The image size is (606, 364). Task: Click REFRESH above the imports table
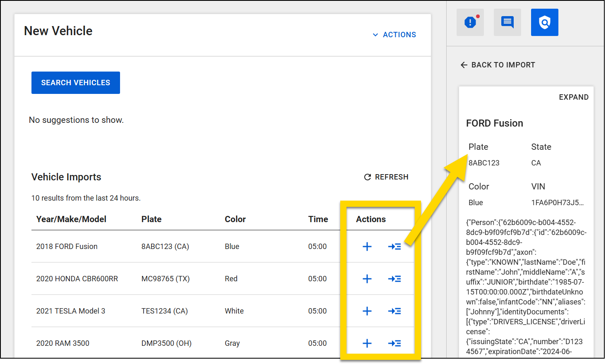pyautogui.click(x=392, y=177)
